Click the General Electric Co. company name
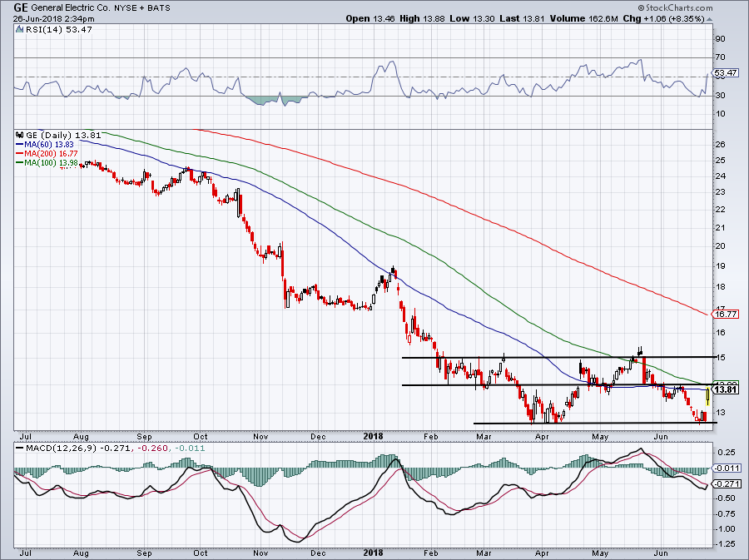Image resolution: width=749 pixels, height=560 pixels. point(71,8)
